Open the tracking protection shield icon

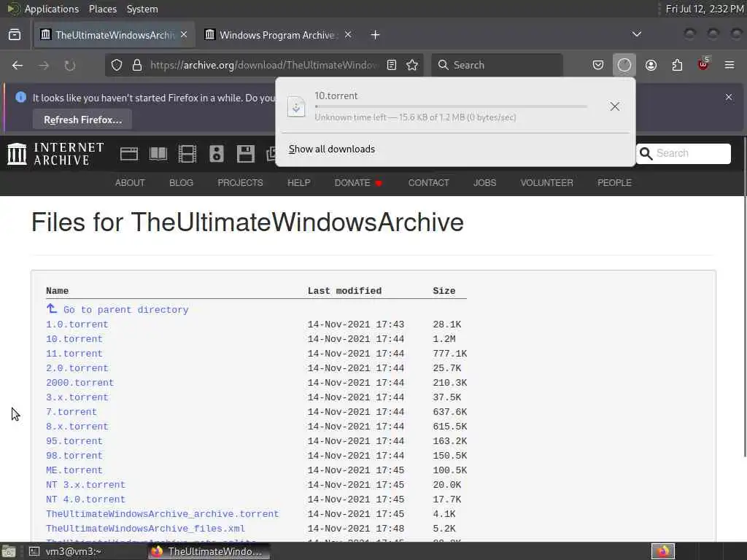117,65
